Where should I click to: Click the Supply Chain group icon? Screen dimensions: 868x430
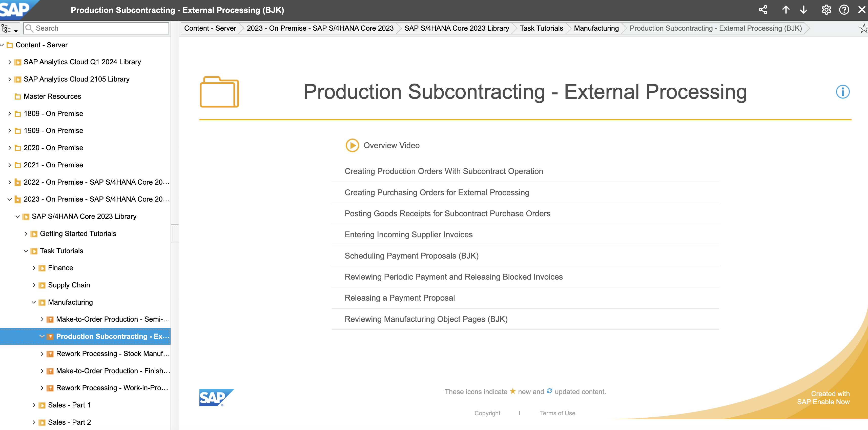click(x=42, y=285)
